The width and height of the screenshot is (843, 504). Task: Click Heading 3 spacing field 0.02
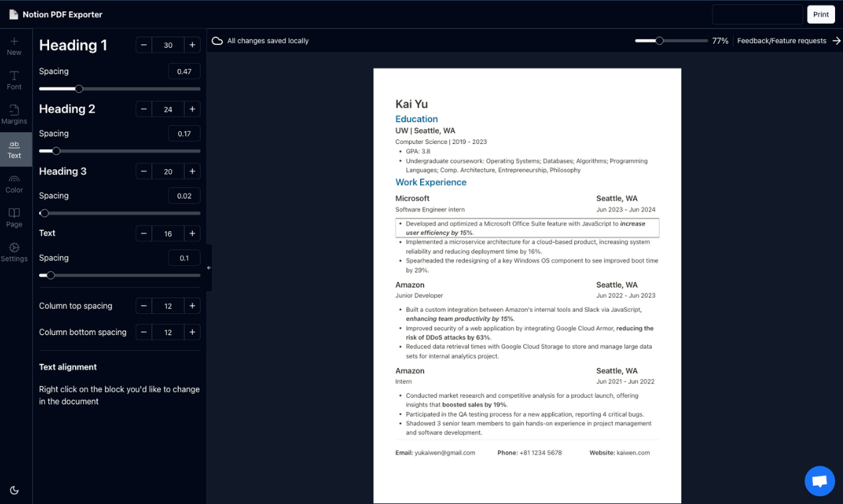pos(184,196)
